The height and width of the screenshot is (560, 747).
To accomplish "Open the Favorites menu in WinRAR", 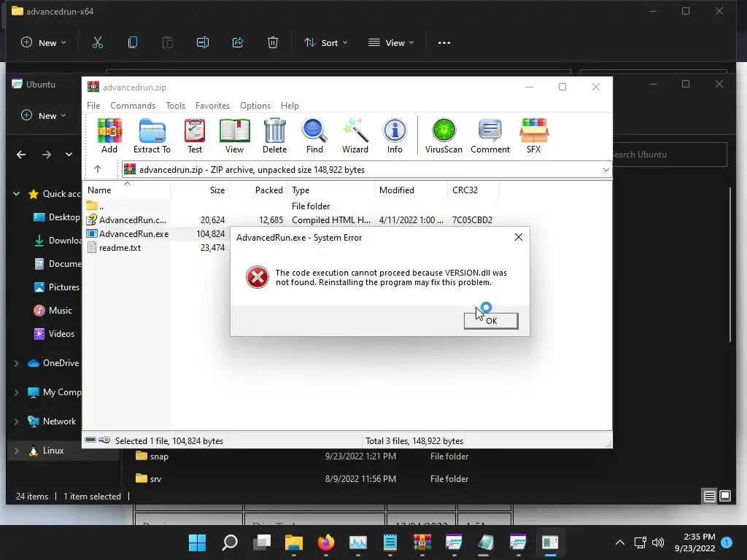I will (x=212, y=105).
